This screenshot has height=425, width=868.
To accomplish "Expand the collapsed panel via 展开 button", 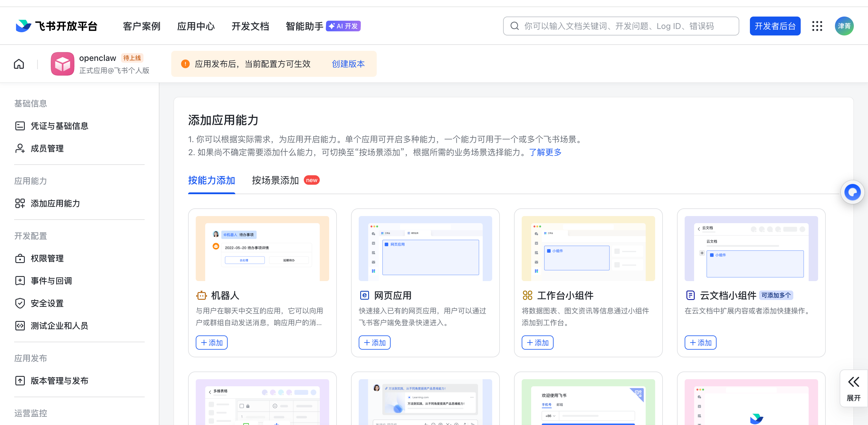I will click(x=853, y=388).
